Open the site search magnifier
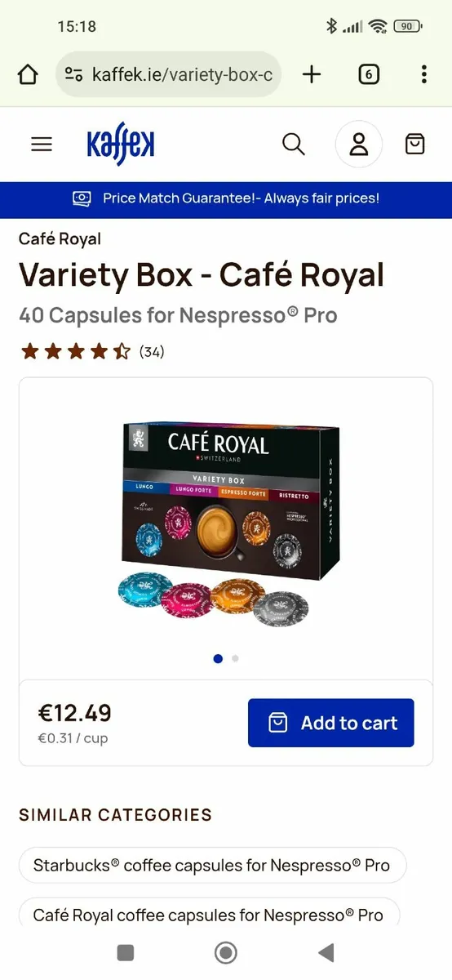Screen dimensions: 452x980 point(294,145)
